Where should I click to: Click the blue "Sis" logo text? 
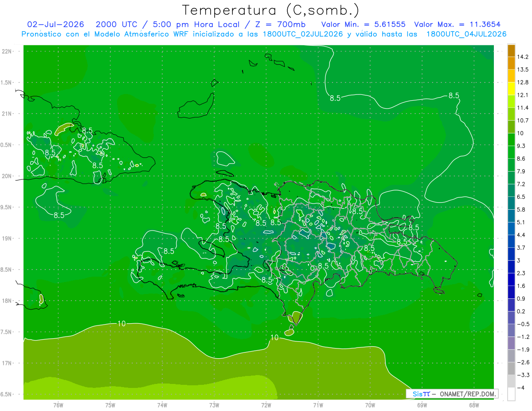(x=418, y=394)
